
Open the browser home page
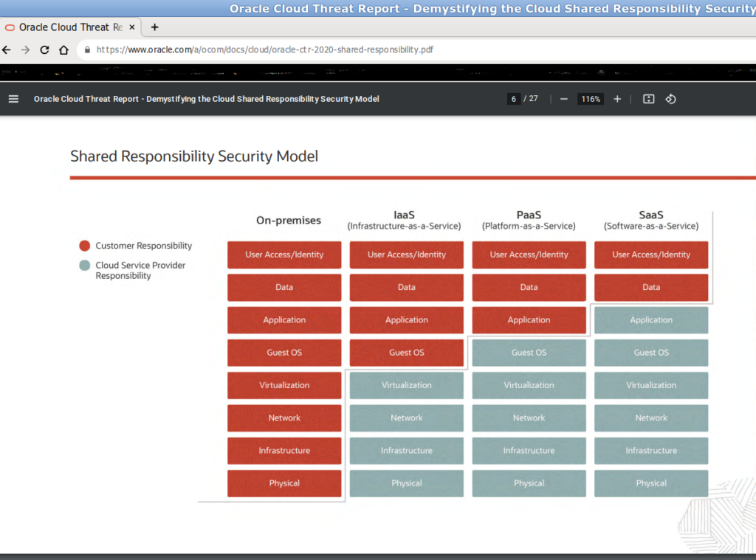coord(63,49)
